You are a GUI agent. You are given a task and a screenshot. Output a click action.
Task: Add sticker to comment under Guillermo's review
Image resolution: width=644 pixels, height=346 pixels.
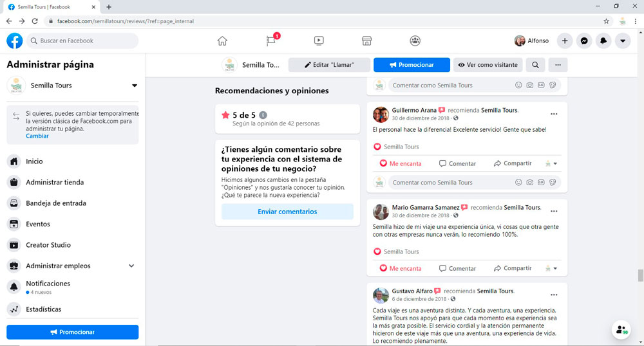553,183
